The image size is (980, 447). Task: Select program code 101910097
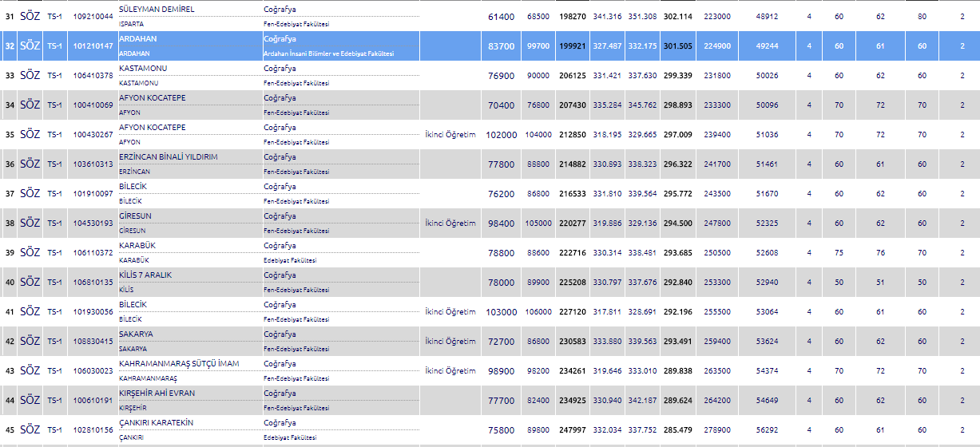(x=93, y=194)
